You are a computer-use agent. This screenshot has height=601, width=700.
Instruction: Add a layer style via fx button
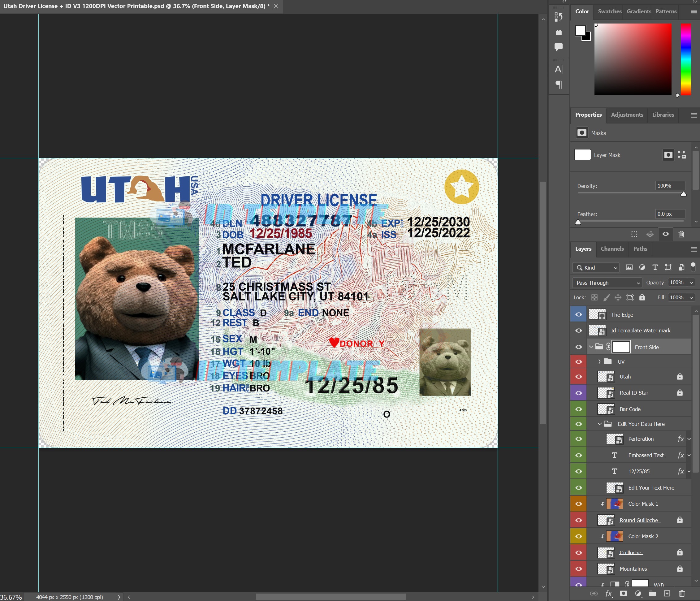608,594
